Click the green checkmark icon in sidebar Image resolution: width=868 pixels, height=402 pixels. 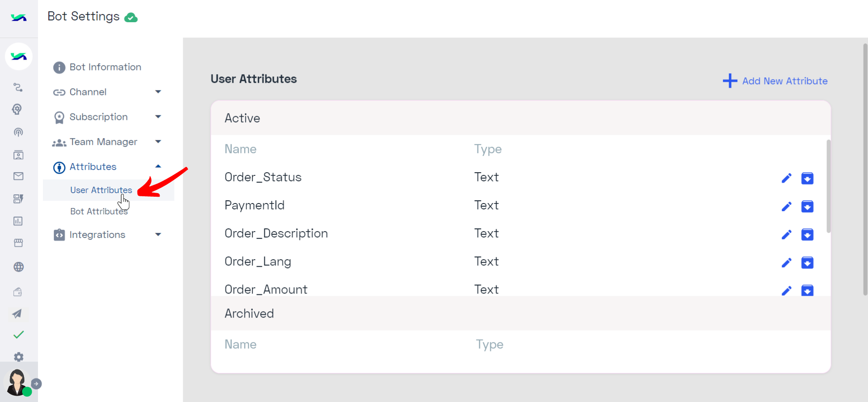click(x=19, y=335)
